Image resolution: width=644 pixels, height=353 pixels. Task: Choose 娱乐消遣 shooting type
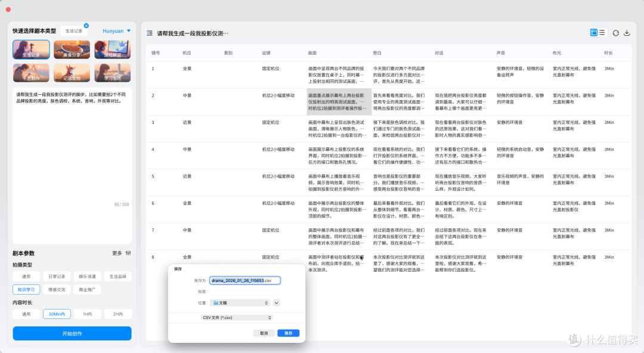[88, 277]
